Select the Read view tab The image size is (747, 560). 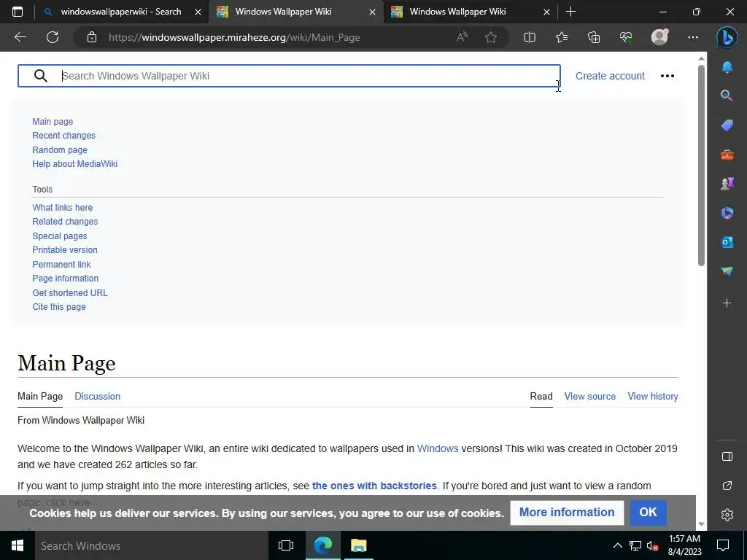541,396
